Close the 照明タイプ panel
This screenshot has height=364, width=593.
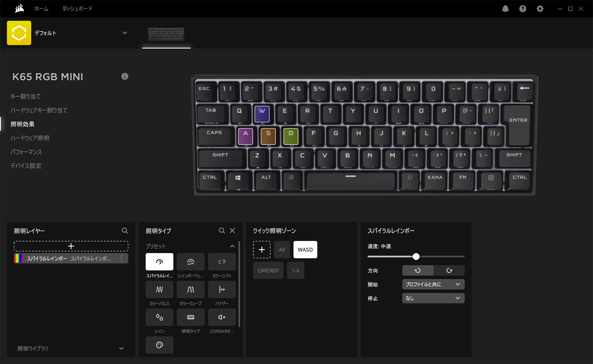tap(233, 231)
